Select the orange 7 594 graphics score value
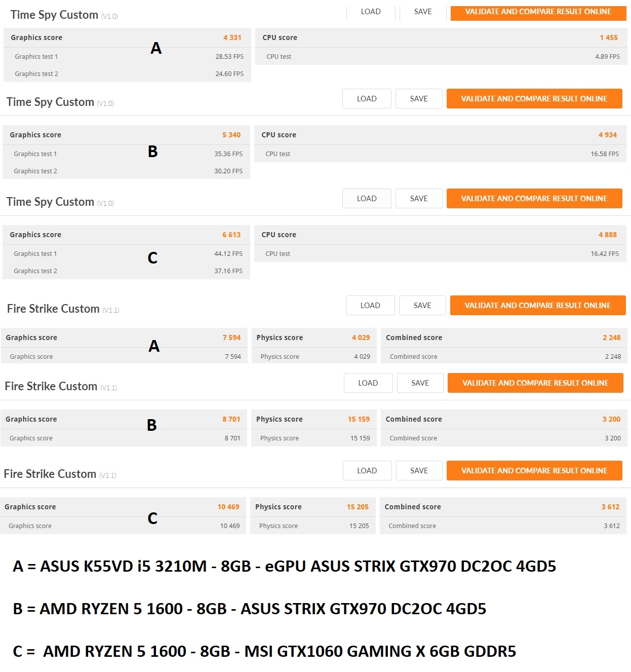This screenshot has width=631, height=672. pyautogui.click(x=231, y=338)
